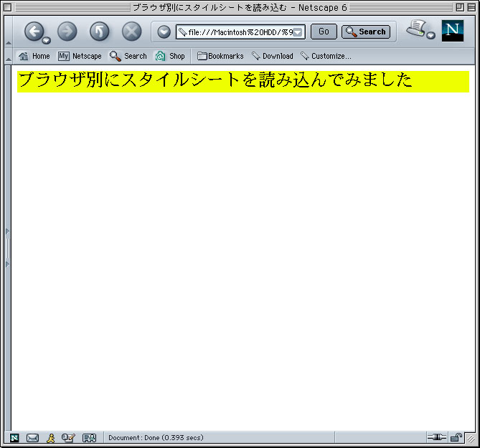Open Navigator from the status bar N icon

point(14,438)
